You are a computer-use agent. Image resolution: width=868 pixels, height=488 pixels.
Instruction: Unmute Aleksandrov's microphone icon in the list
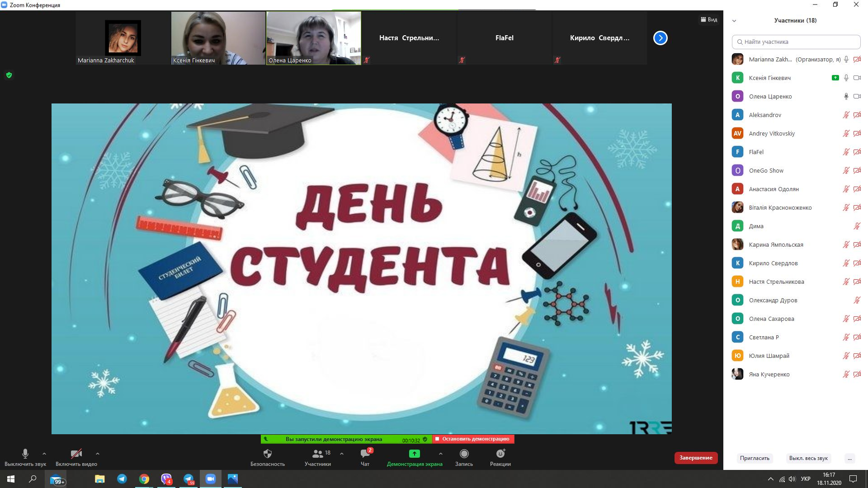pyautogui.click(x=846, y=115)
